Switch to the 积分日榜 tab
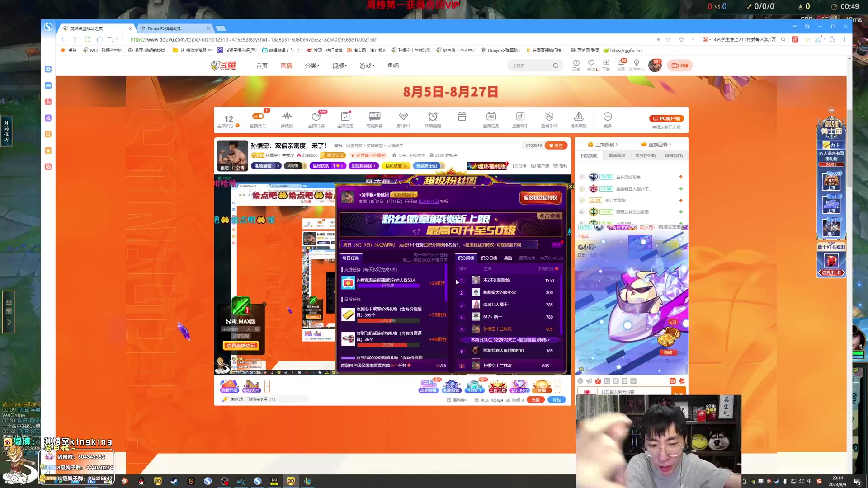Viewport: 868px width, 488px height. (x=489, y=258)
